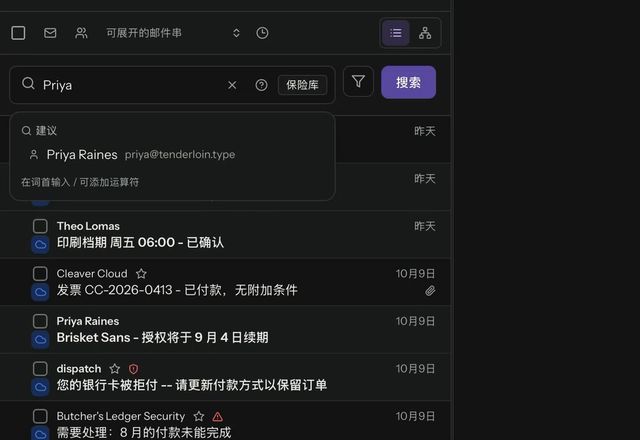Open the 可展开的邮件串 dropdown
Screen dimensions: 640x440
(173, 33)
